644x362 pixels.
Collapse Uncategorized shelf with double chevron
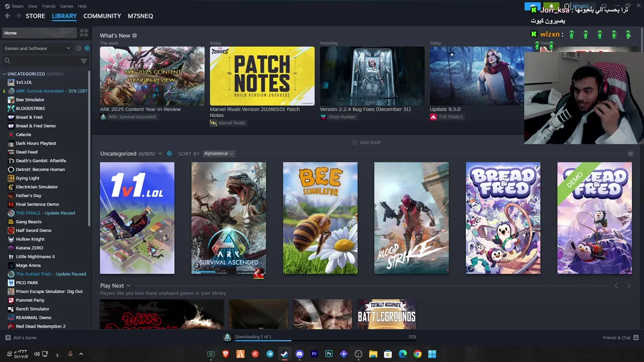coord(630,153)
